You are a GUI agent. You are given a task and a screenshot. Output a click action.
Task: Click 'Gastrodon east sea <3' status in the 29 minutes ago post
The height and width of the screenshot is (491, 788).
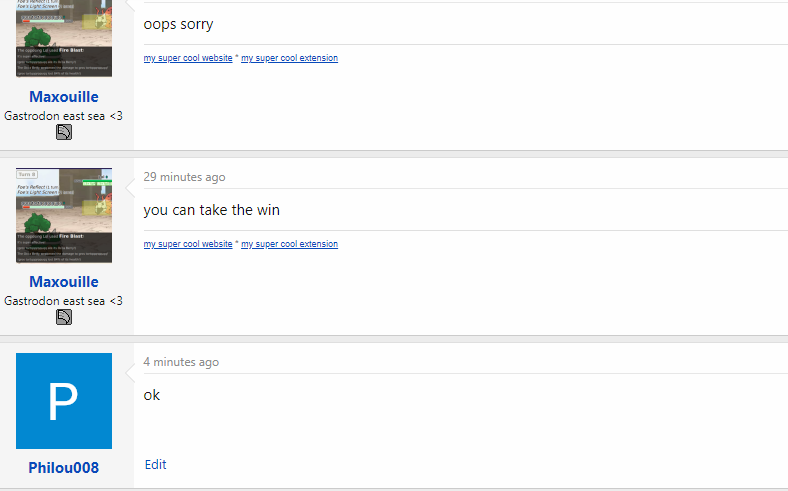pyautogui.click(x=63, y=301)
